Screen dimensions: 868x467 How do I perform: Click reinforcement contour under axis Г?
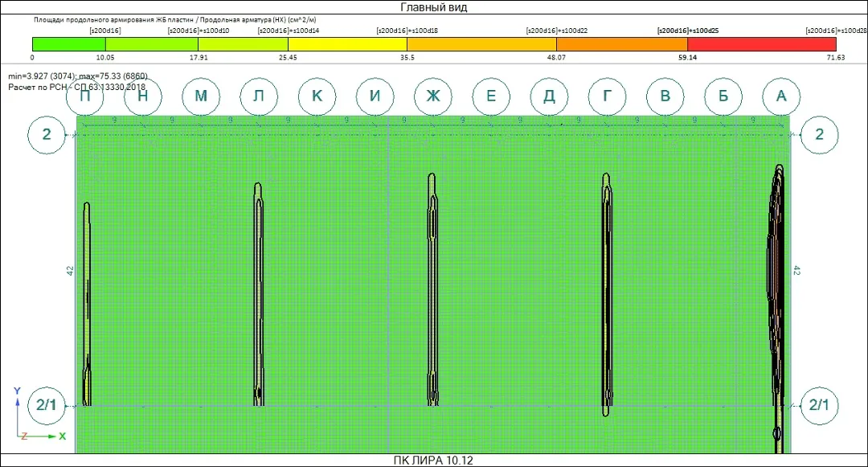[607, 294]
